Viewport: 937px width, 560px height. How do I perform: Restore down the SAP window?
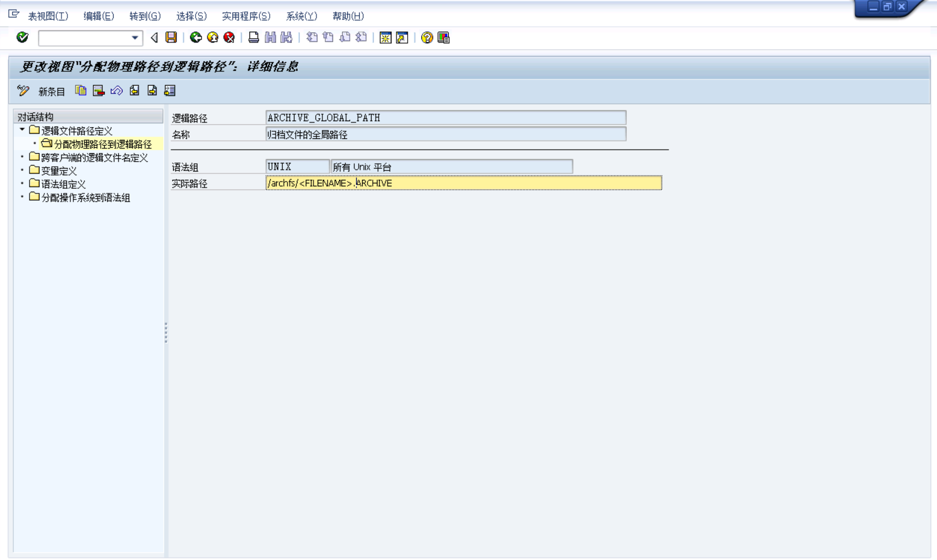[x=887, y=7]
